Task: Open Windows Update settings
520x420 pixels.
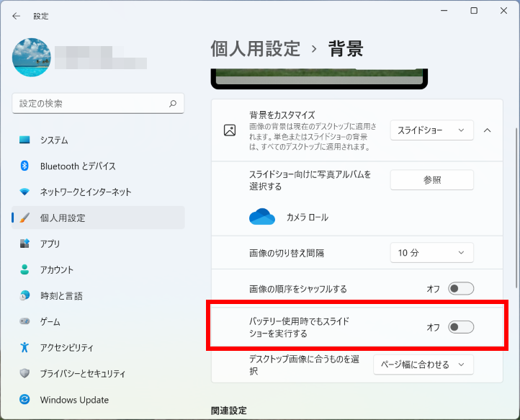Action: pos(98,399)
